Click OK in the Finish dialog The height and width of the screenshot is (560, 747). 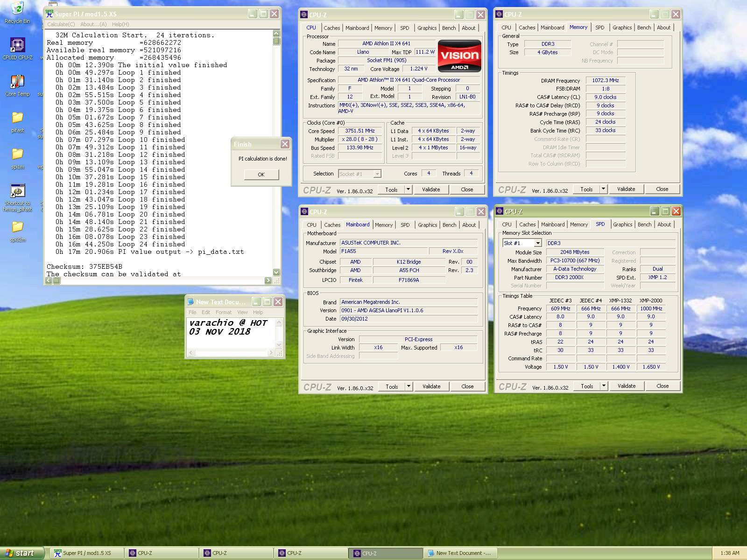click(x=261, y=175)
